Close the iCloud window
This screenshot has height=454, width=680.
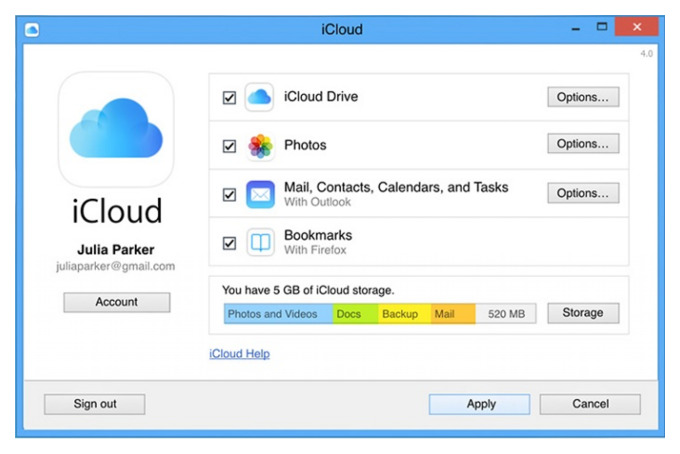click(637, 27)
